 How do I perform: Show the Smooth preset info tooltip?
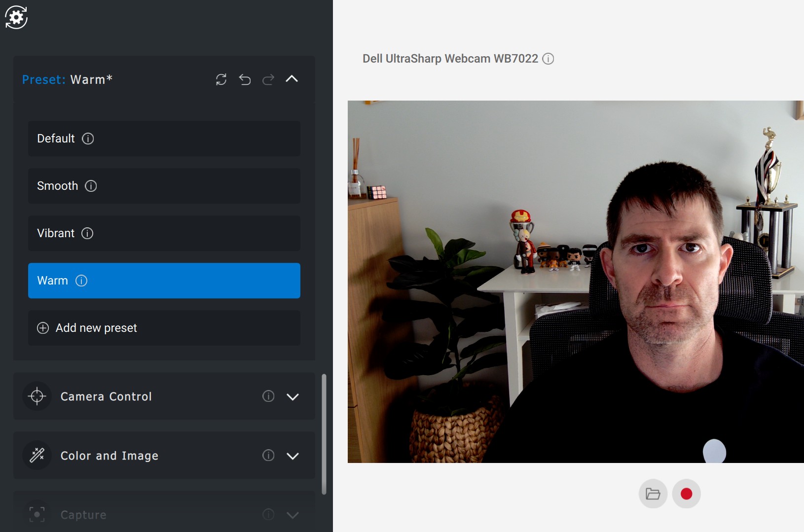91,186
